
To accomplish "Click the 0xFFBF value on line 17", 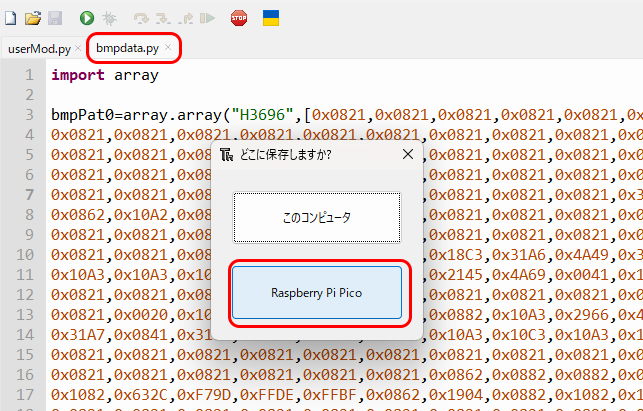I will coord(330,395).
